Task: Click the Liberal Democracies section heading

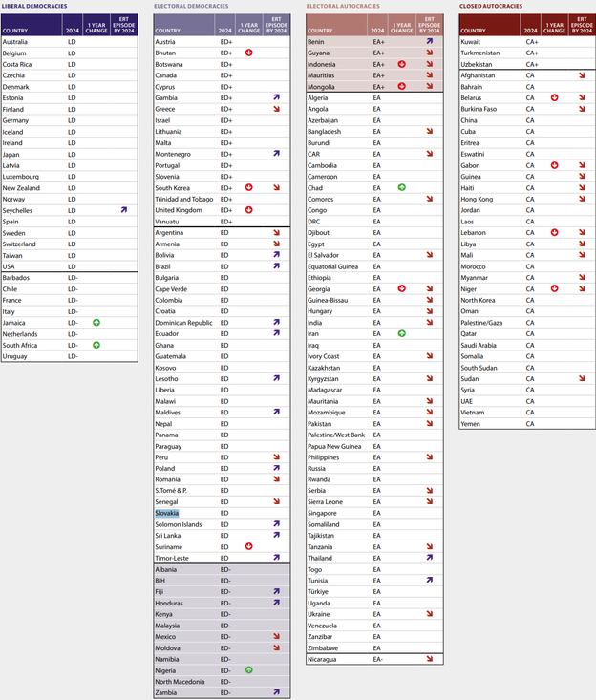Action: tap(40, 6)
